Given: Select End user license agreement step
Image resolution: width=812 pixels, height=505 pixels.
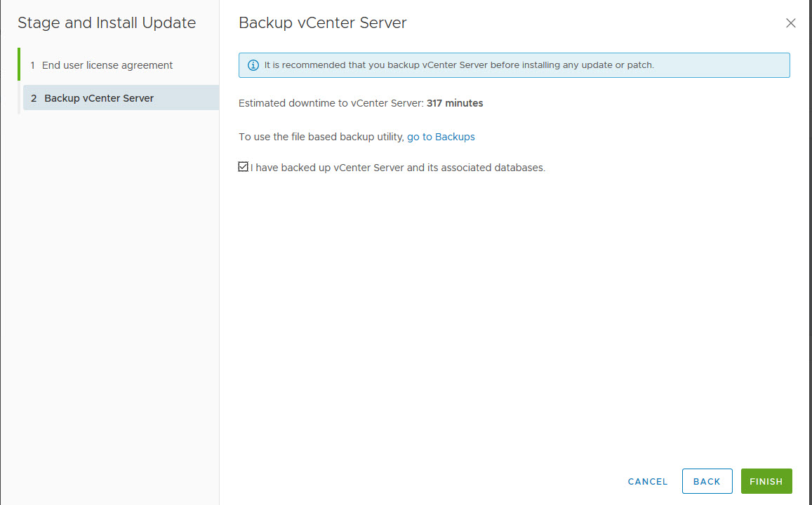Looking at the screenshot, I should click(107, 65).
